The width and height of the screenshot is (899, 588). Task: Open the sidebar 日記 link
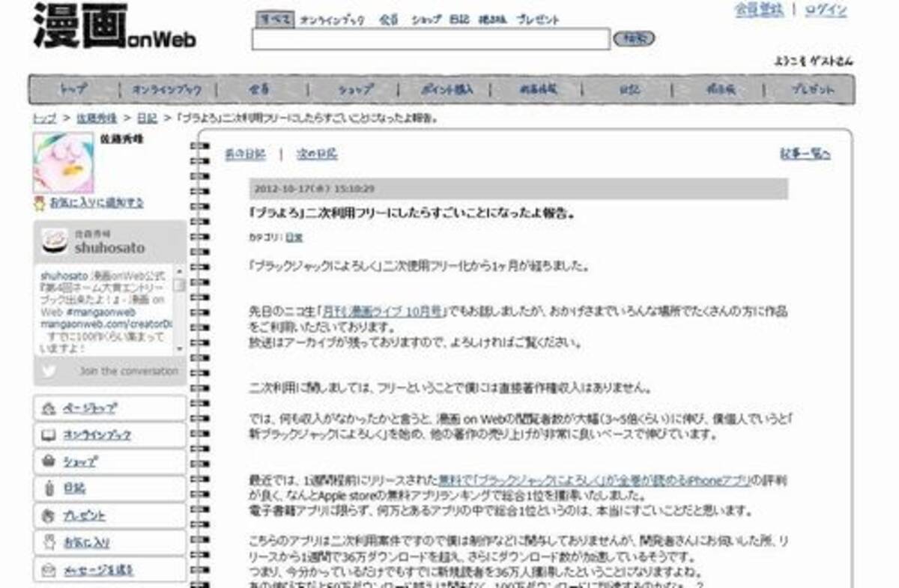point(74,488)
